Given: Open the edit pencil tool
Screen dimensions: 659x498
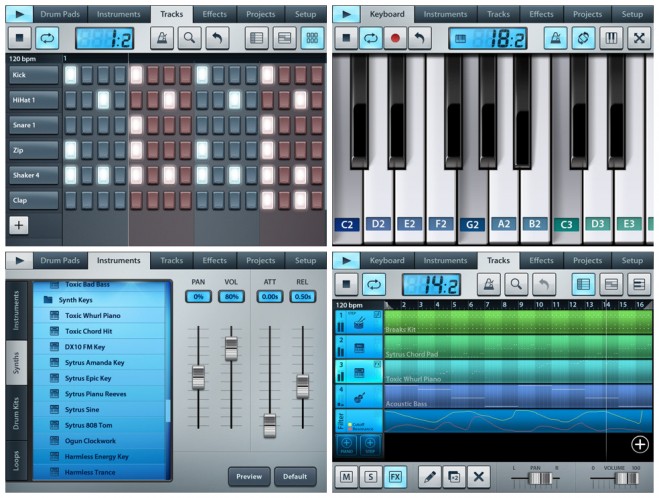Looking at the screenshot, I should click(x=430, y=477).
